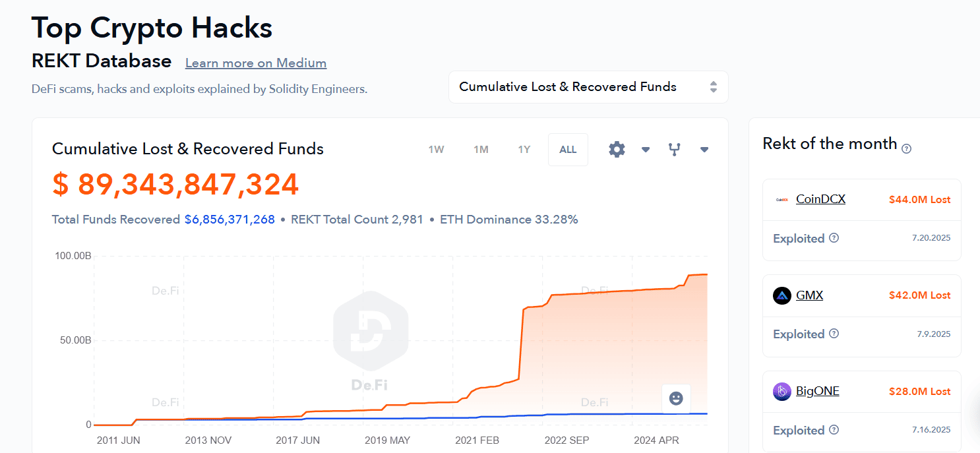Click the total funds recovered amount $6,856,371,268

(x=230, y=220)
